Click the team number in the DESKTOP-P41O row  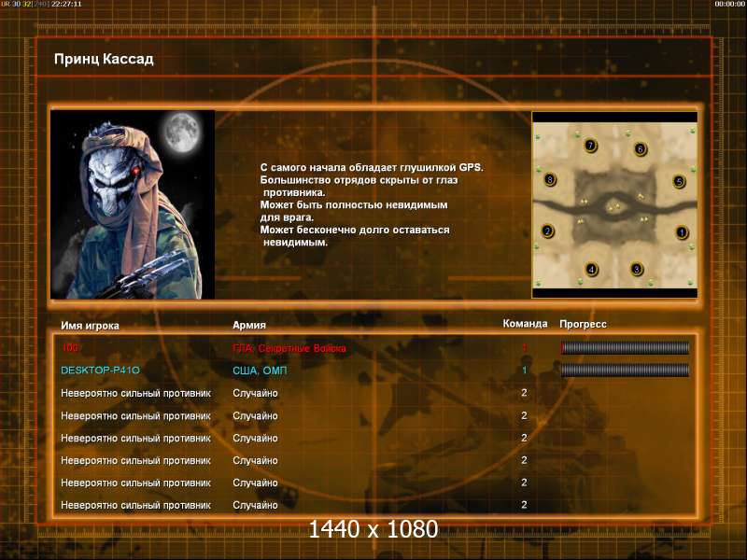tap(524, 370)
